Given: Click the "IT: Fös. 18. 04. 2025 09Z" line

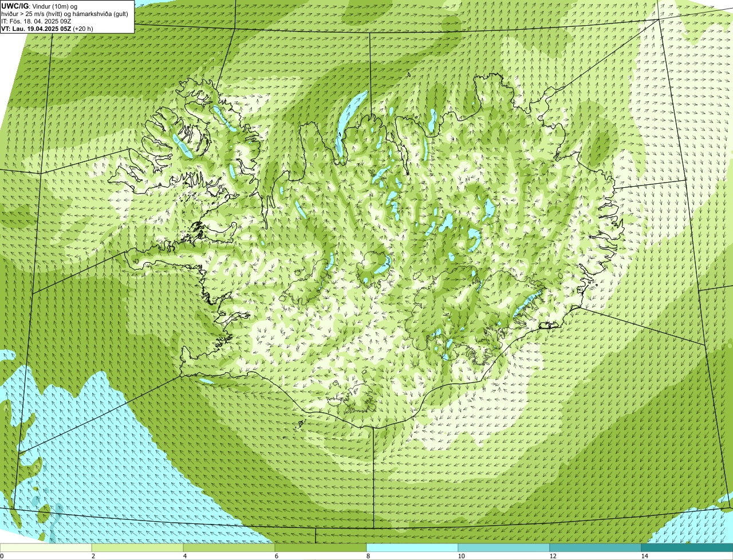Looking at the screenshot, I should [37, 21].
